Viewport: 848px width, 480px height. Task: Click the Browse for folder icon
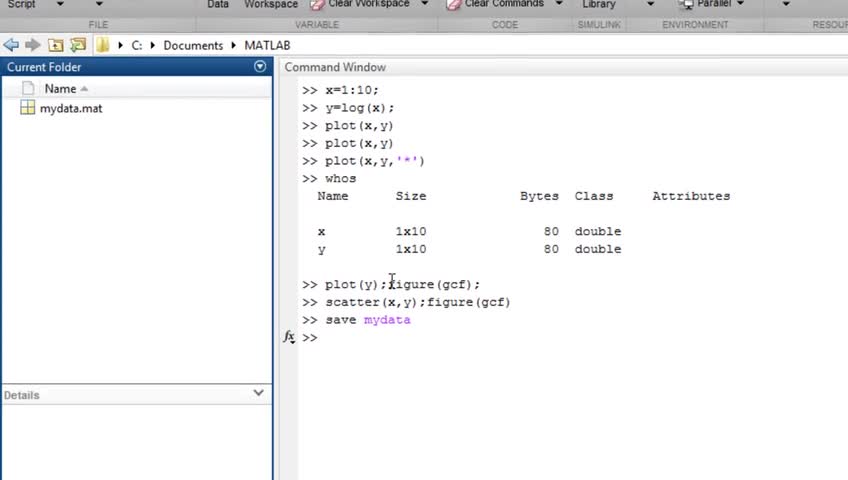(x=78, y=45)
